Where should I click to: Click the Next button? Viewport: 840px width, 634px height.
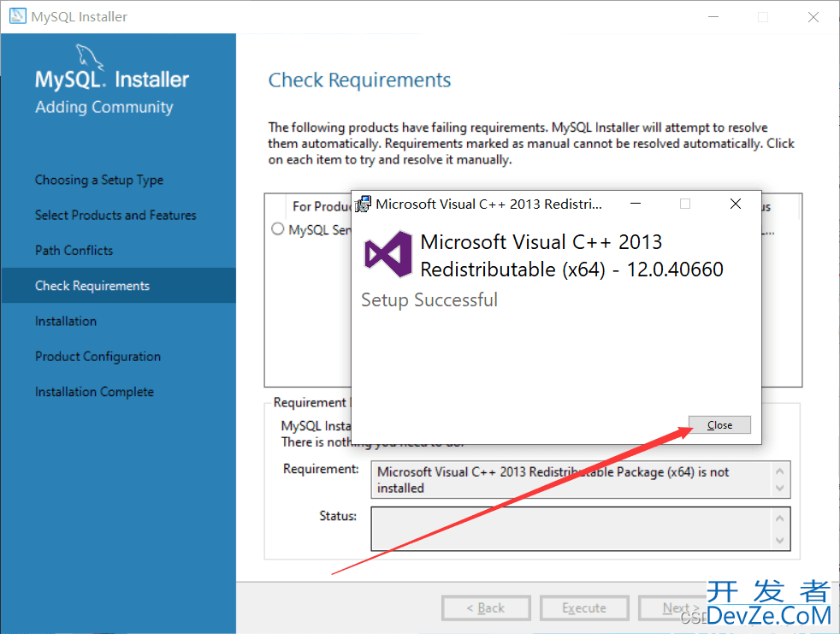pos(681,608)
